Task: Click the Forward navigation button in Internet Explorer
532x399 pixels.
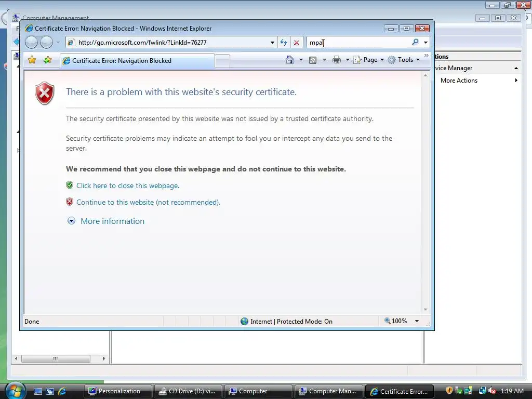Action: coord(46,43)
